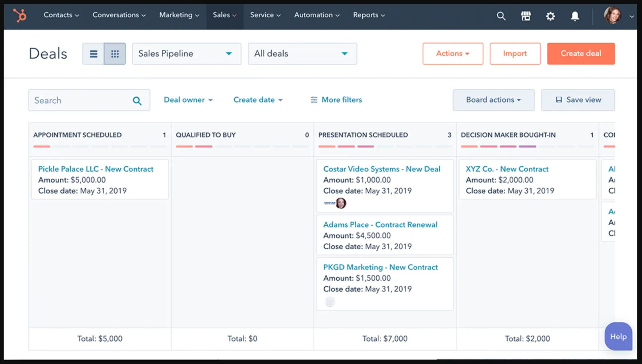
Task: Click the Total: $5,000 column footer
Action: pos(100,339)
